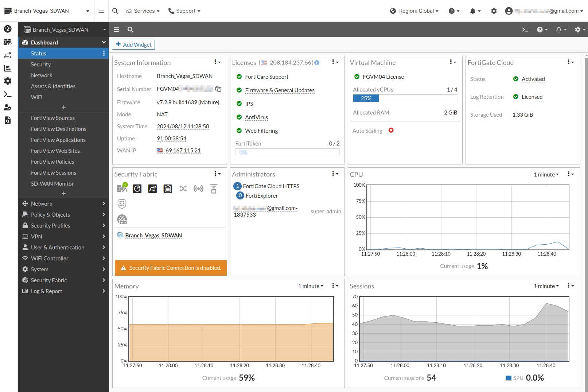Click the settings gear in the left icon bar
The width and height of the screenshot is (588, 392).
pos(8,81)
